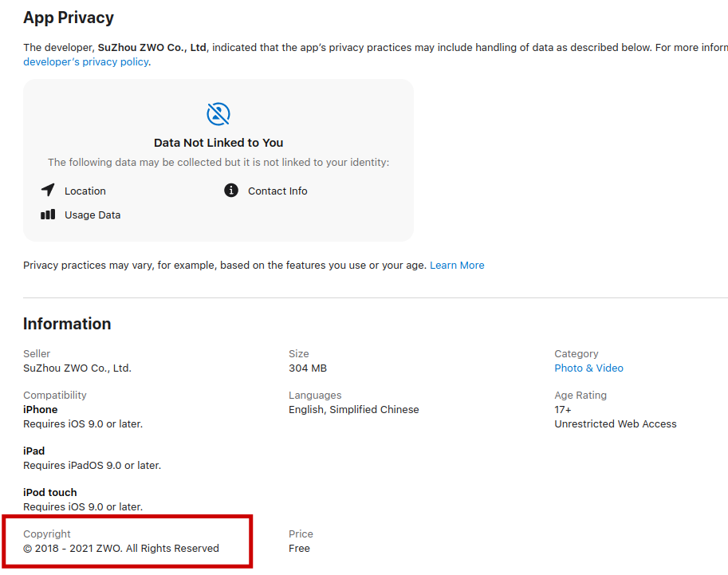
Task: Click the iPhone compatibility label
Action: pyautogui.click(x=41, y=410)
